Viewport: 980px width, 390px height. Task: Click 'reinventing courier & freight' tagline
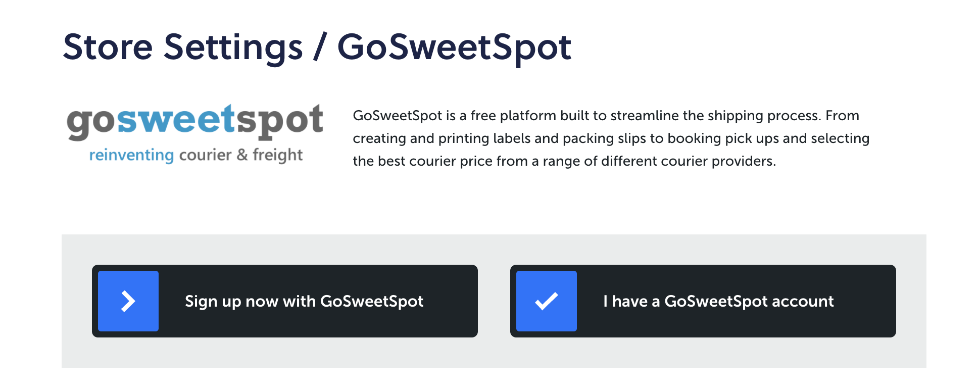click(196, 155)
